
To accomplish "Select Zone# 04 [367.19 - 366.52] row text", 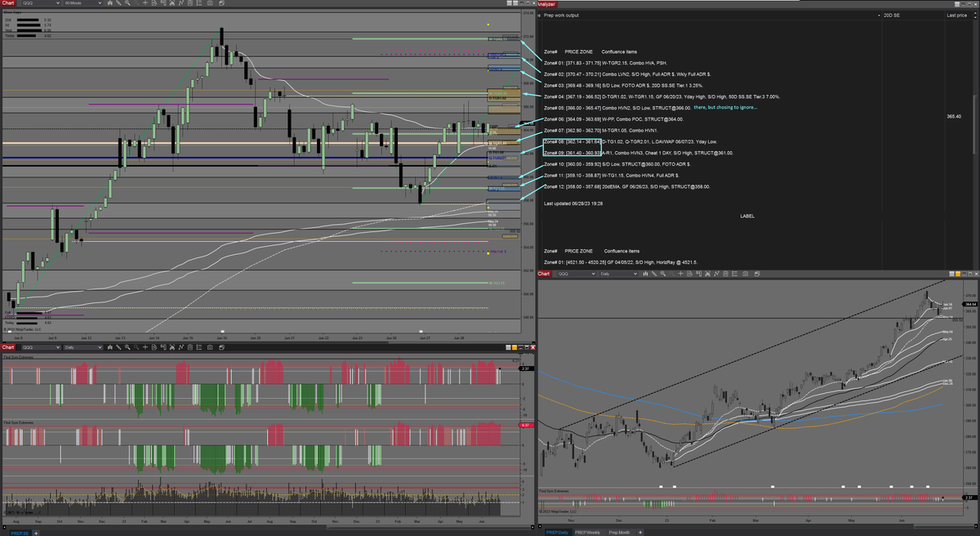I will (661, 96).
